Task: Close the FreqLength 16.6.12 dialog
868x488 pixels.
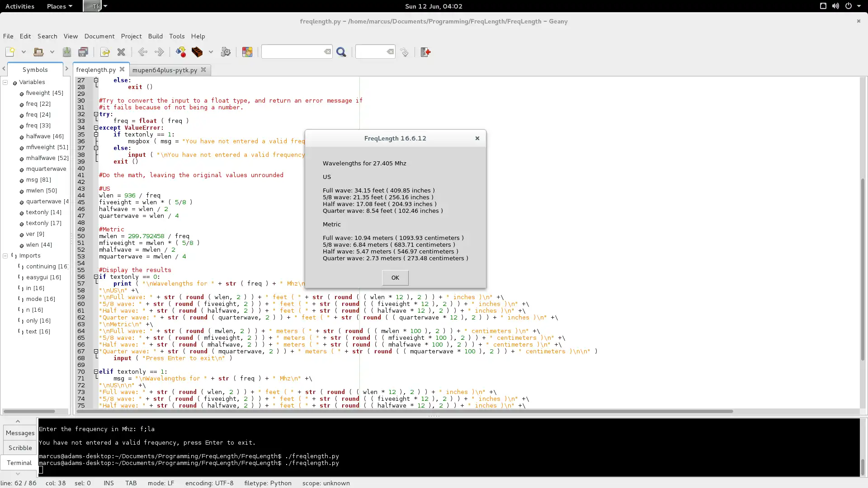Action: coord(477,138)
